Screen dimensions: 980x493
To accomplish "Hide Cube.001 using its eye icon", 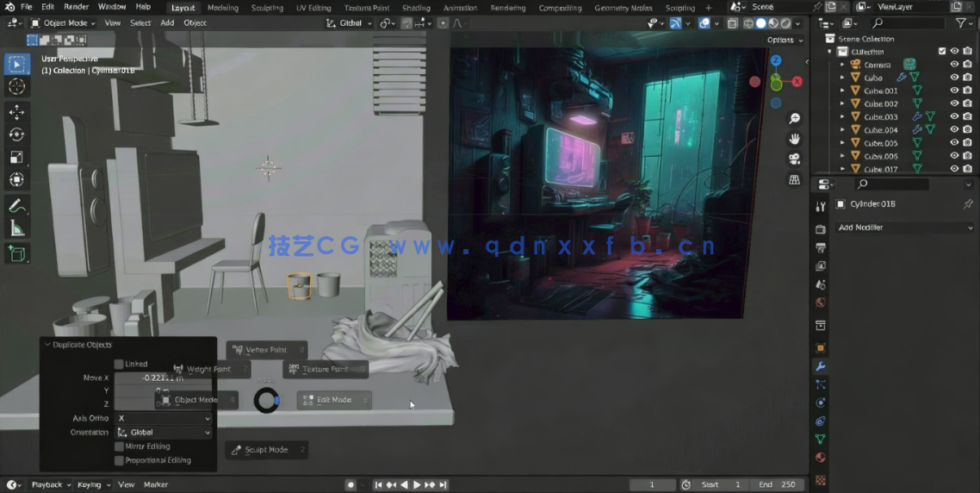I will pos(954,90).
